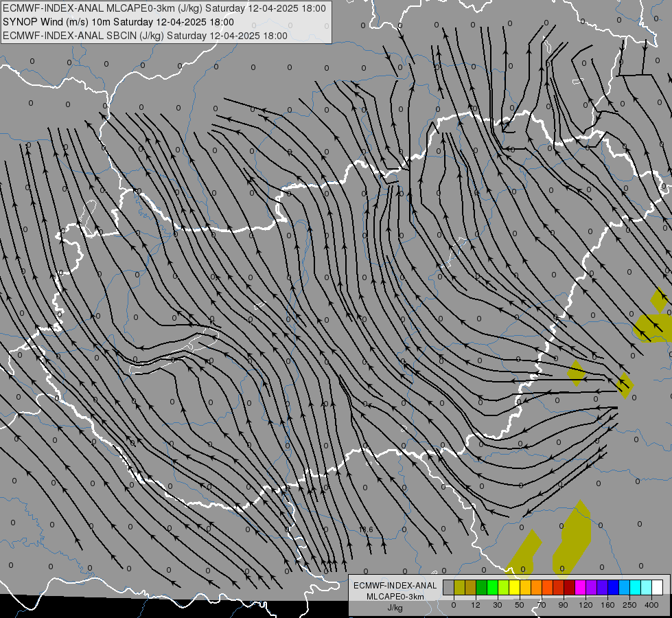Select the bright green legend swatch
Screen dimensions: 672x618
click(x=492, y=587)
